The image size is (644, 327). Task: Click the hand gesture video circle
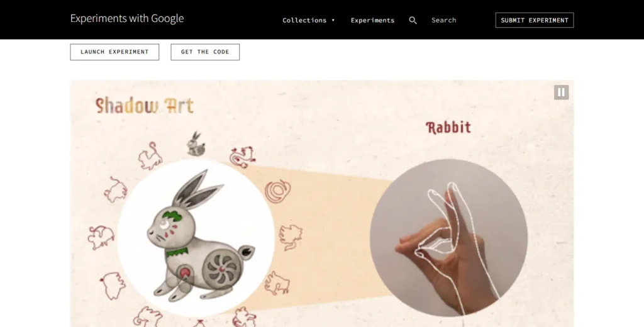pyautogui.click(x=448, y=238)
